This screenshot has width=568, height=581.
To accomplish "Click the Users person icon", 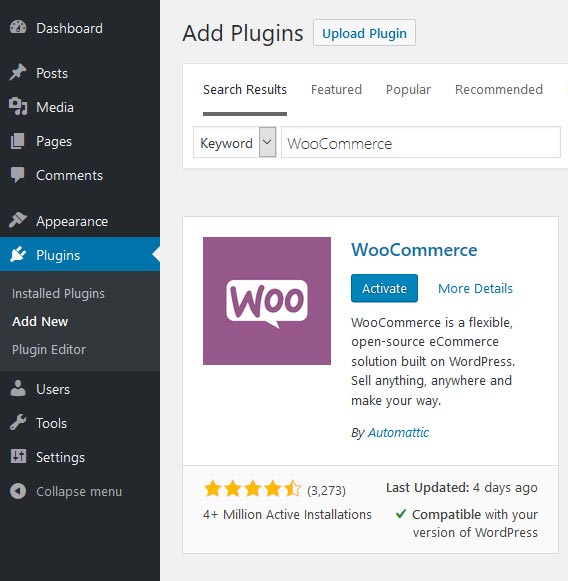I will click(x=18, y=389).
